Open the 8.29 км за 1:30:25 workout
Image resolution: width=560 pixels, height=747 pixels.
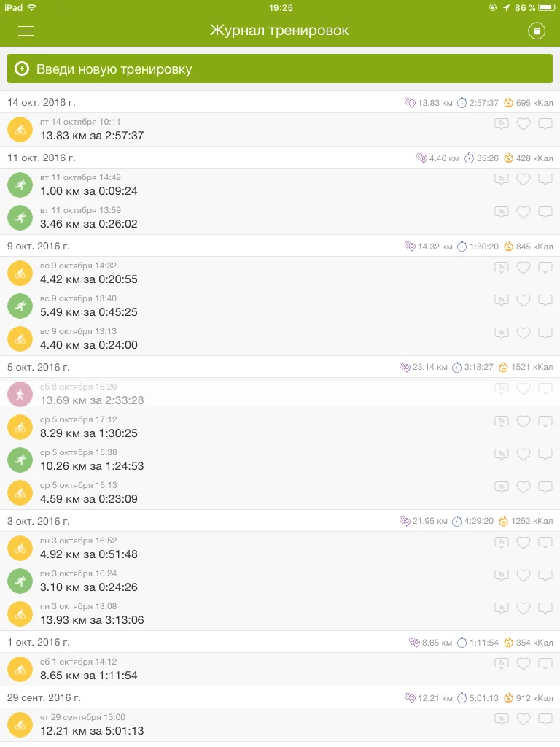pos(89,433)
